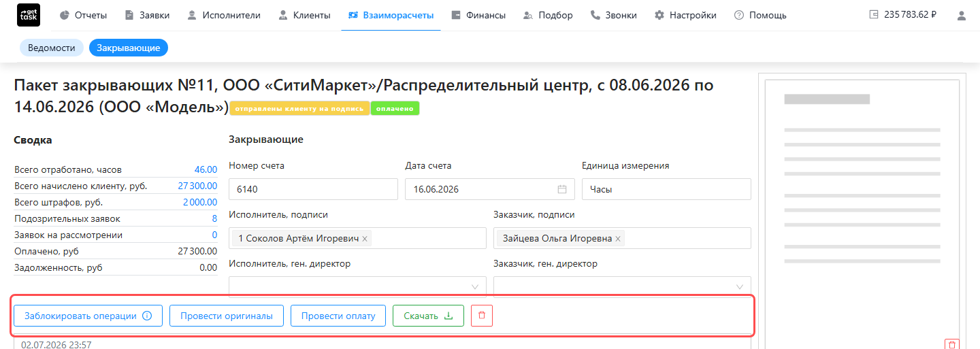
Task: Remove Зайцева Ольга Игоревна tag
Action: (618, 239)
